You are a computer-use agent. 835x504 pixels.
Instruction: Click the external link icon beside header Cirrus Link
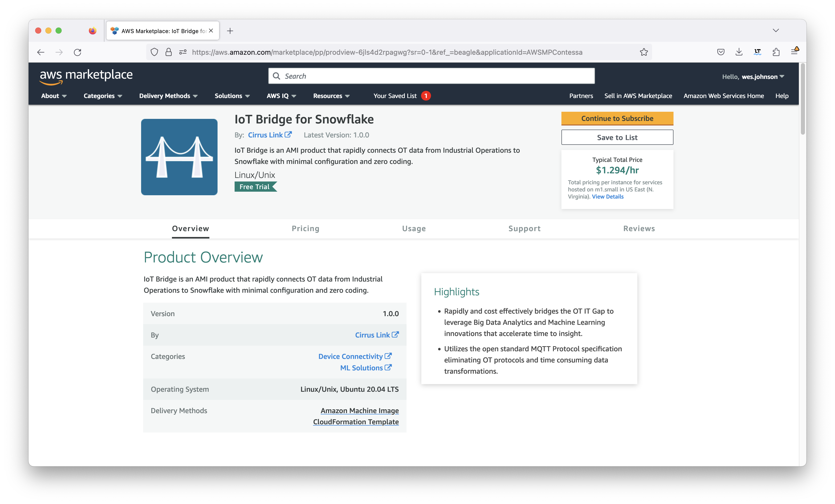coord(288,134)
